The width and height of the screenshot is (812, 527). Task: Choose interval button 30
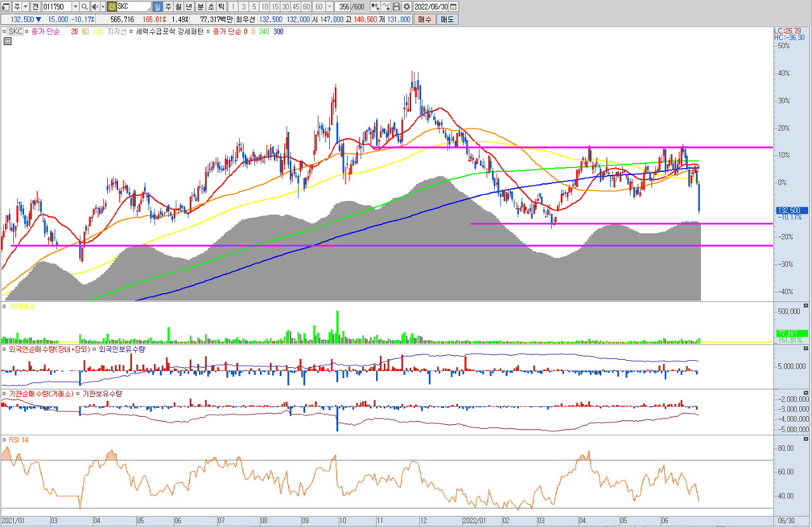285,7
